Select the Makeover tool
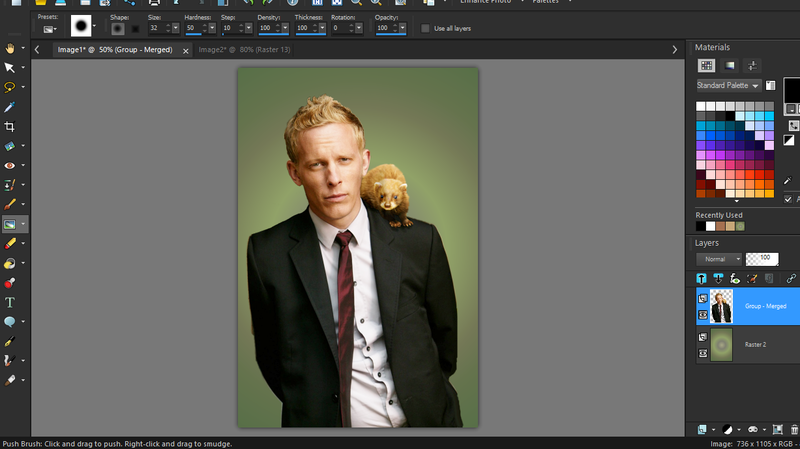Image resolution: width=800 pixels, height=449 pixels. click(10, 185)
